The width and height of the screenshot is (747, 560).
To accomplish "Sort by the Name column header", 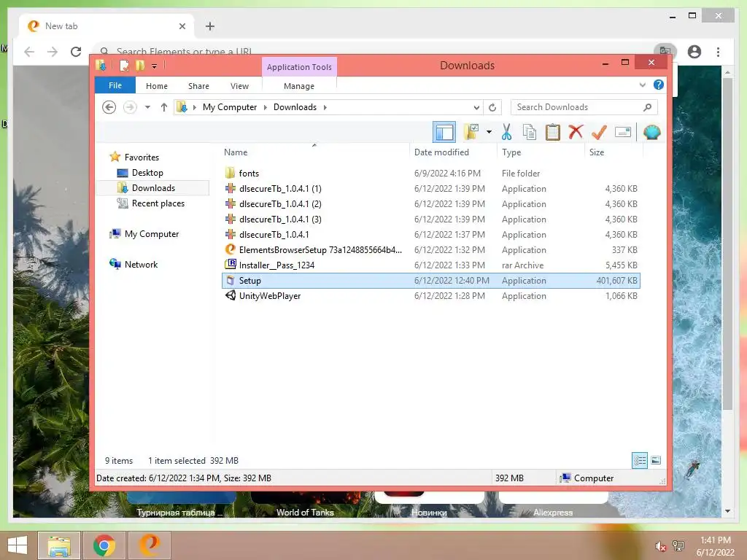I will [x=314, y=152].
